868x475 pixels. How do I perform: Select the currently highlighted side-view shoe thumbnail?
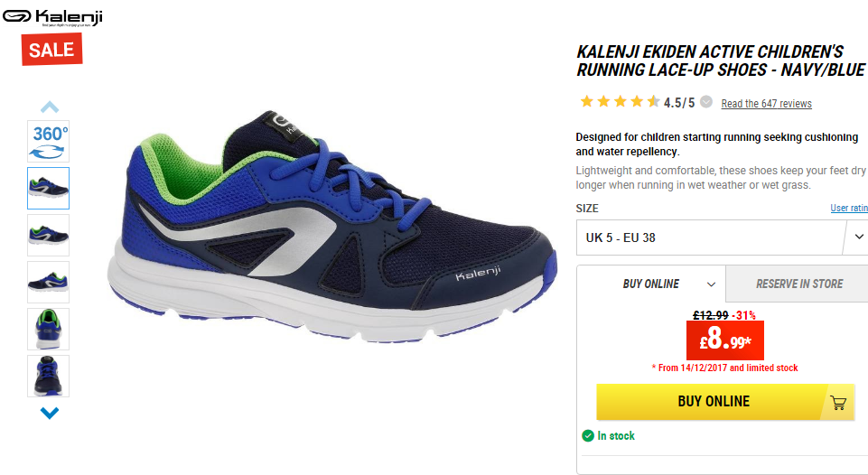[x=48, y=188]
